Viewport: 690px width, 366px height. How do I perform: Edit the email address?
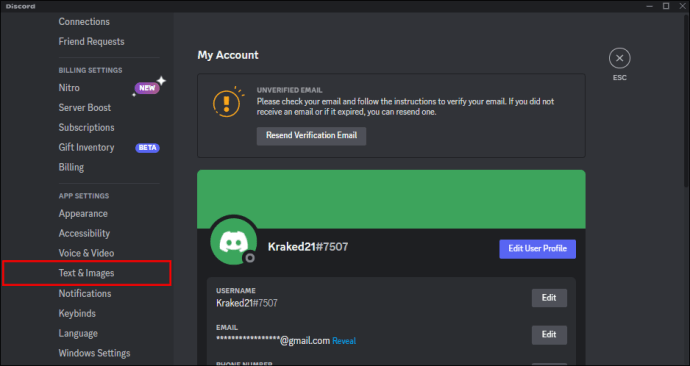[x=549, y=335]
